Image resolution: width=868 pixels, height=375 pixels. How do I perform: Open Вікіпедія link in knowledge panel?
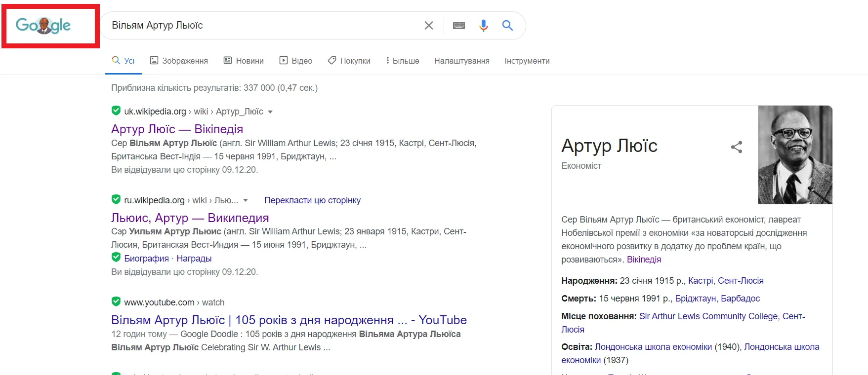coord(644,260)
